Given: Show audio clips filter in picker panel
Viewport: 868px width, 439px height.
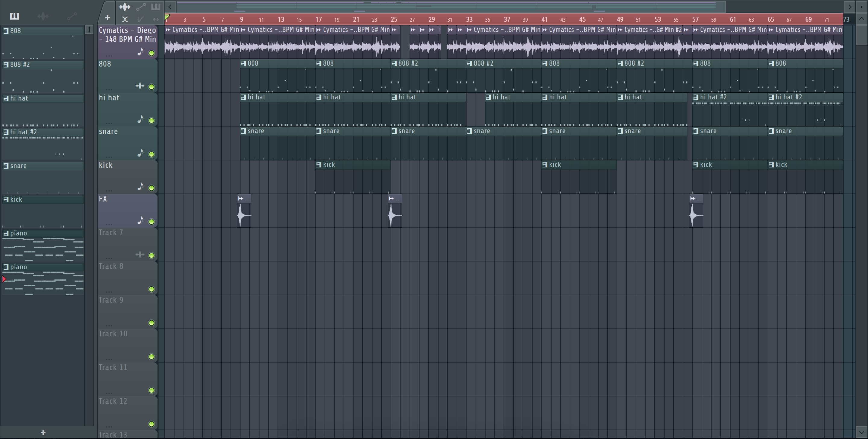Looking at the screenshot, I should point(43,16).
